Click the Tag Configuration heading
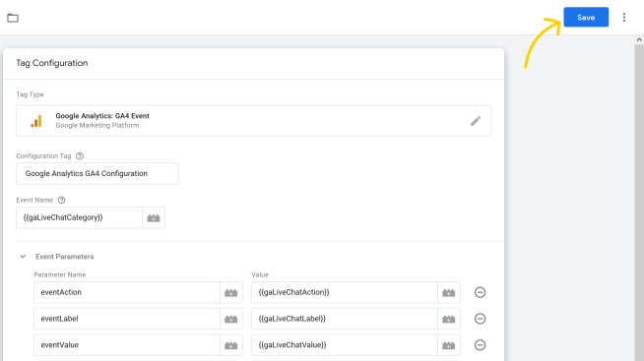The image size is (644, 361). point(52,63)
